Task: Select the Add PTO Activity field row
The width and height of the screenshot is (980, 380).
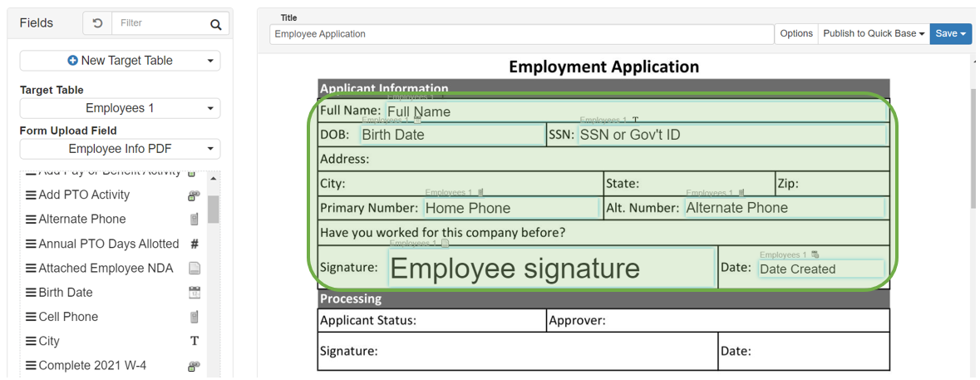Action: click(x=113, y=195)
